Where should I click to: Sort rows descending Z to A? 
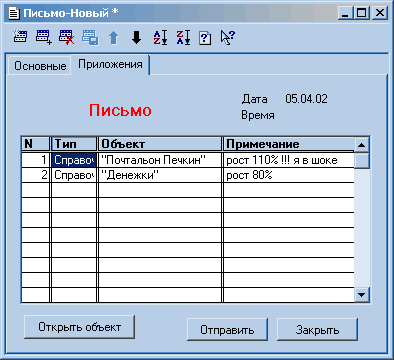pos(183,37)
